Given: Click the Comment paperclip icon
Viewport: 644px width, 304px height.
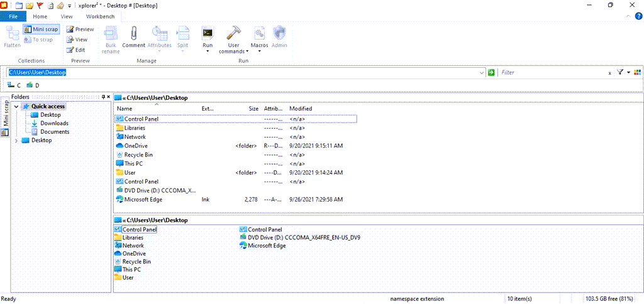Looking at the screenshot, I should (x=133, y=34).
